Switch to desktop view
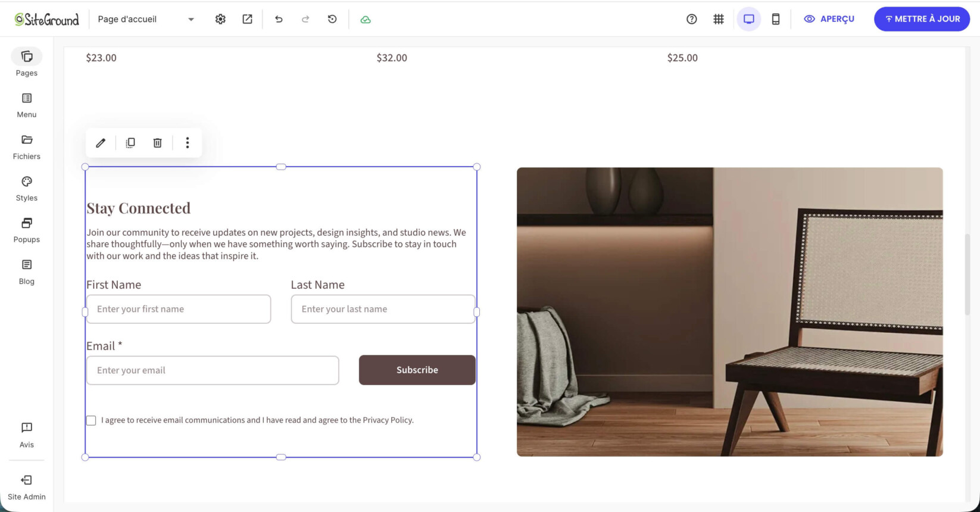This screenshot has height=512, width=980. (x=749, y=19)
